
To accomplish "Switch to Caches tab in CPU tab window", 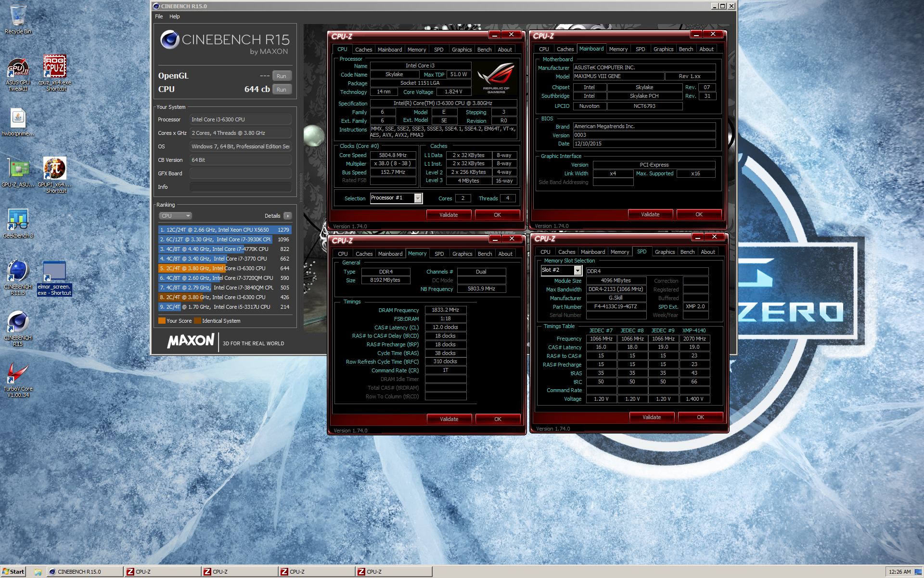I will click(x=363, y=50).
